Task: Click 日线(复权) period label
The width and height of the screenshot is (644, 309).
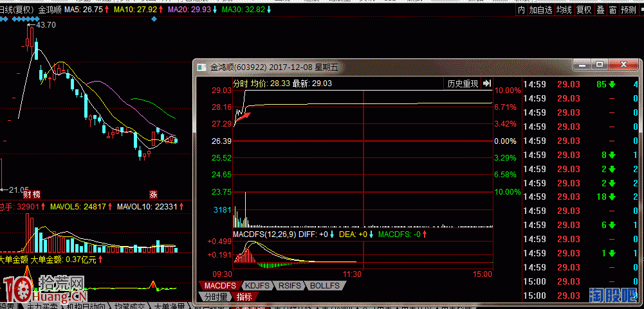Action: coord(17,9)
